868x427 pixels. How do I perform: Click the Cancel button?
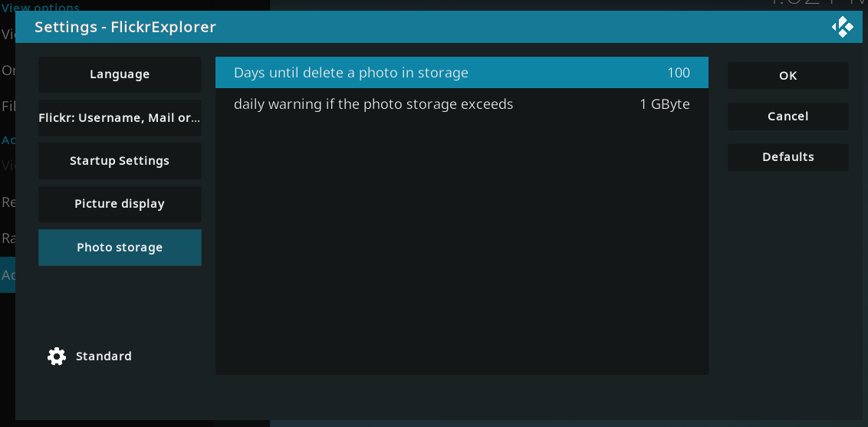coord(787,117)
